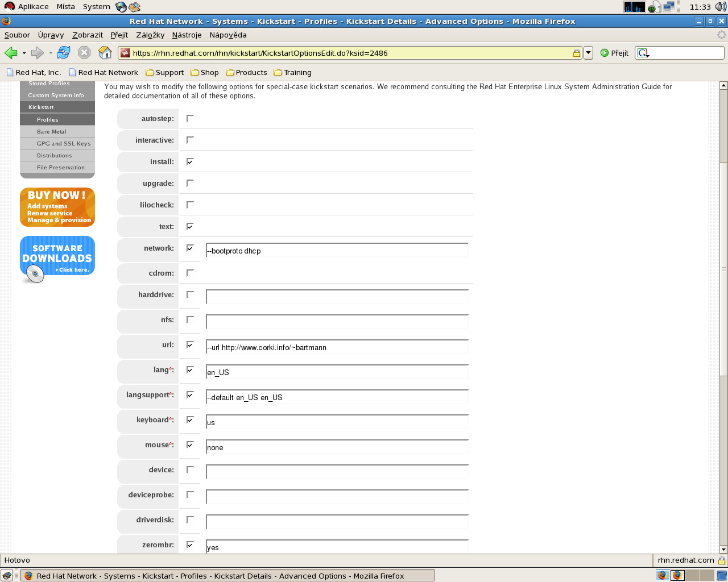Click the show desktop icon in taskbar
This screenshot has width=728, height=582.
(x=7, y=575)
